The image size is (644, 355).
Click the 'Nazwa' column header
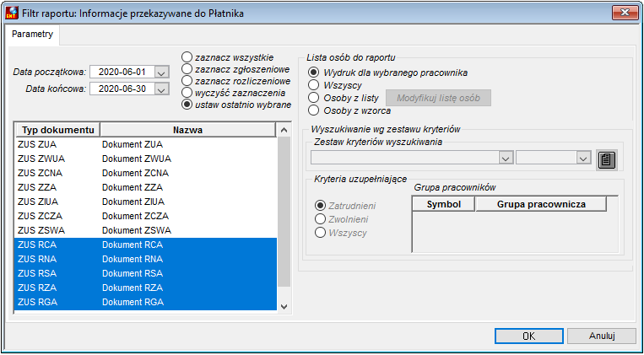pyautogui.click(x=187, y=130)
